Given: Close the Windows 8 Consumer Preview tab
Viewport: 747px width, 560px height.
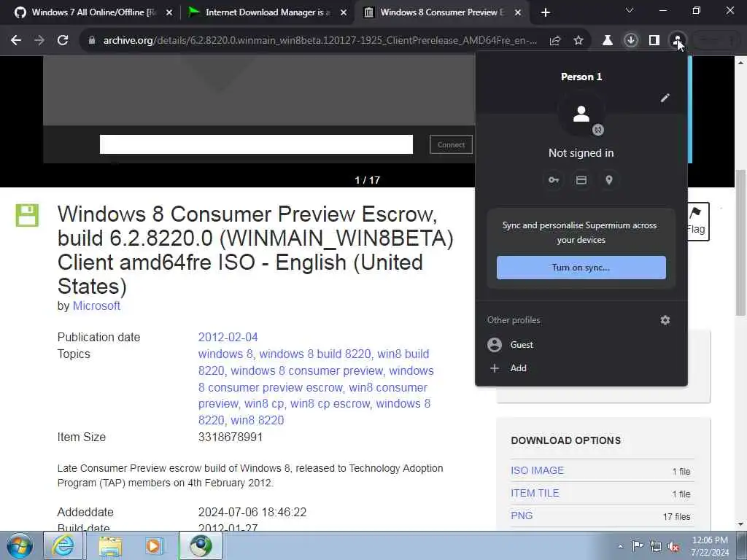Looking at the screenshot, I should click(x=518, y=13).
